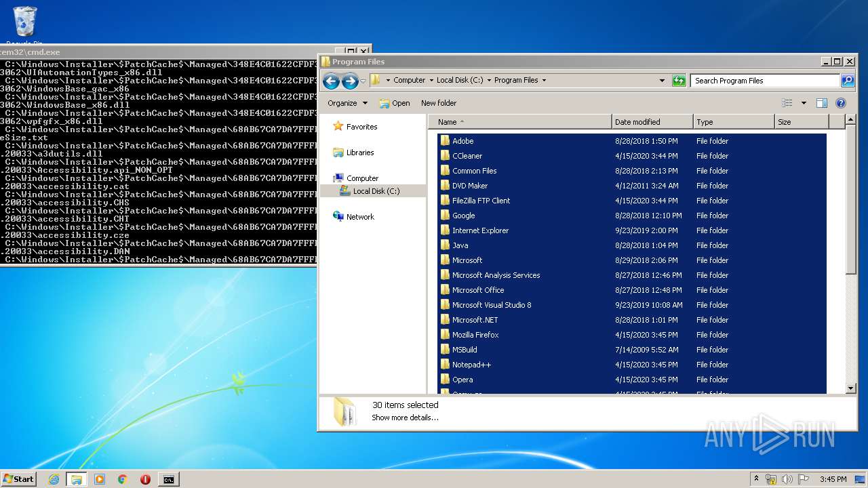This screenshot has height=488, width=868.
Task: Select the FileZilla FTP Client folder icon
Action: click(x=445, y=201)
